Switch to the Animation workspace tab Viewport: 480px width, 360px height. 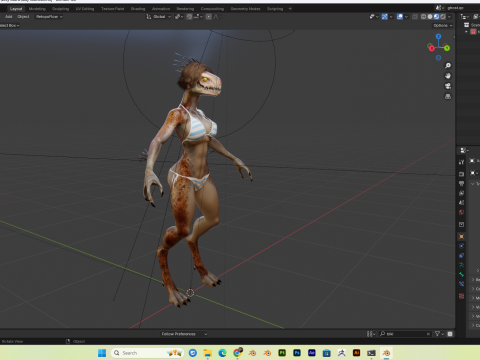pyautogui.click(x=161, y=9)
